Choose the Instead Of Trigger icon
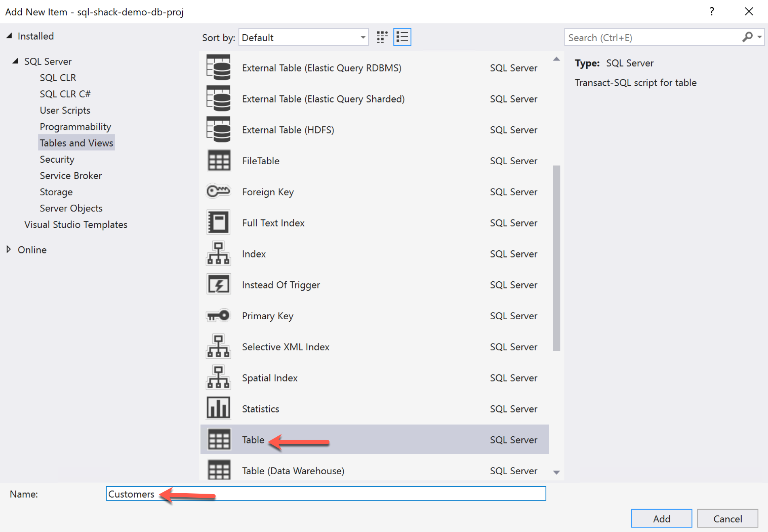The height and width of the screenshot is (532, 768). click(218, 285)
